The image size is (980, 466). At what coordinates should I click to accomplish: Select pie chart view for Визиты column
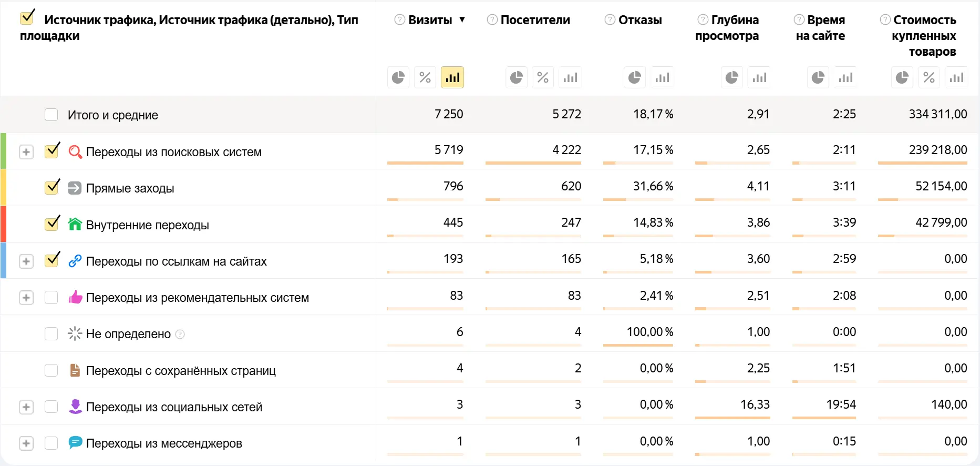tap(398, 78)
